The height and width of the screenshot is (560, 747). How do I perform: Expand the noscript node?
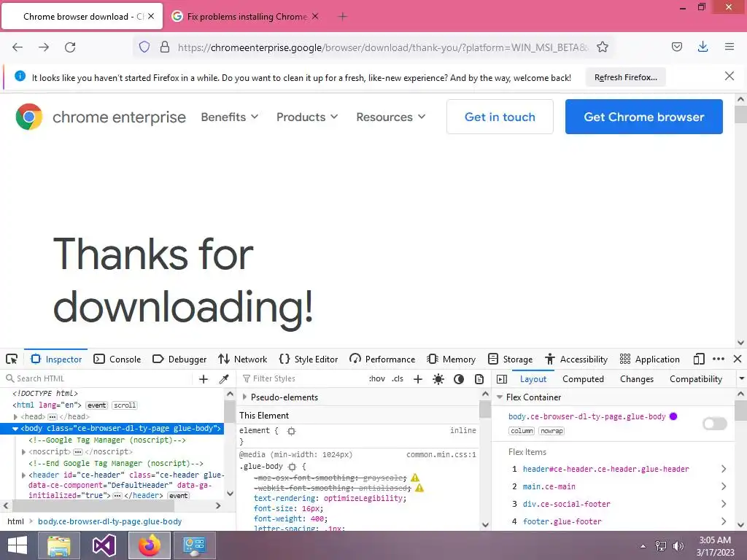(x=23, y=451)
